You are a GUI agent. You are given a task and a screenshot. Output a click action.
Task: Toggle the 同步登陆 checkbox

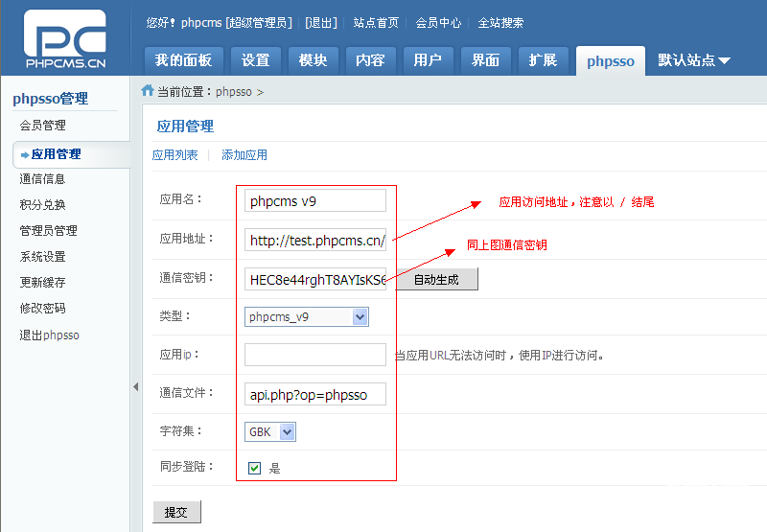point(254,468)
